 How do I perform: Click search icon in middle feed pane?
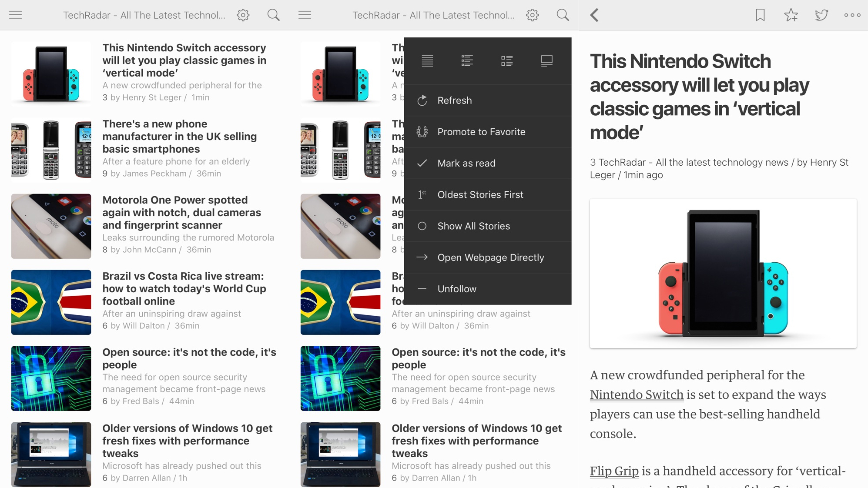563,15
